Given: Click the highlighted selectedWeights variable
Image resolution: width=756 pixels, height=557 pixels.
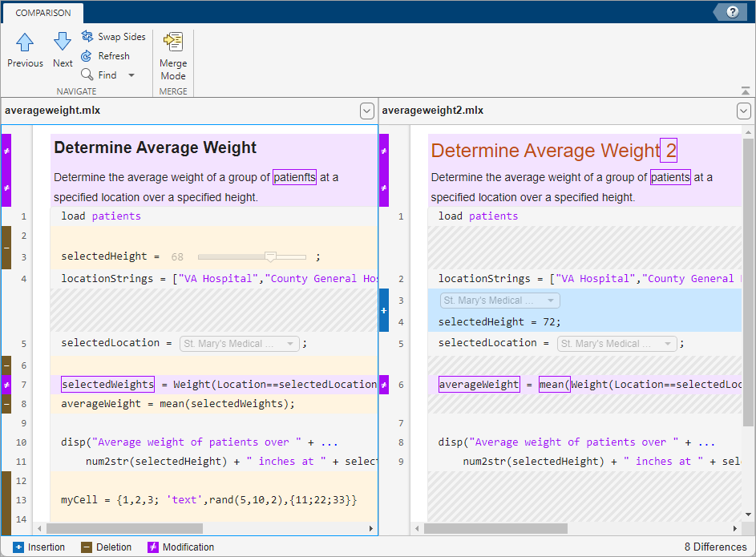Looking at the screenshot, I should point(107,385).
